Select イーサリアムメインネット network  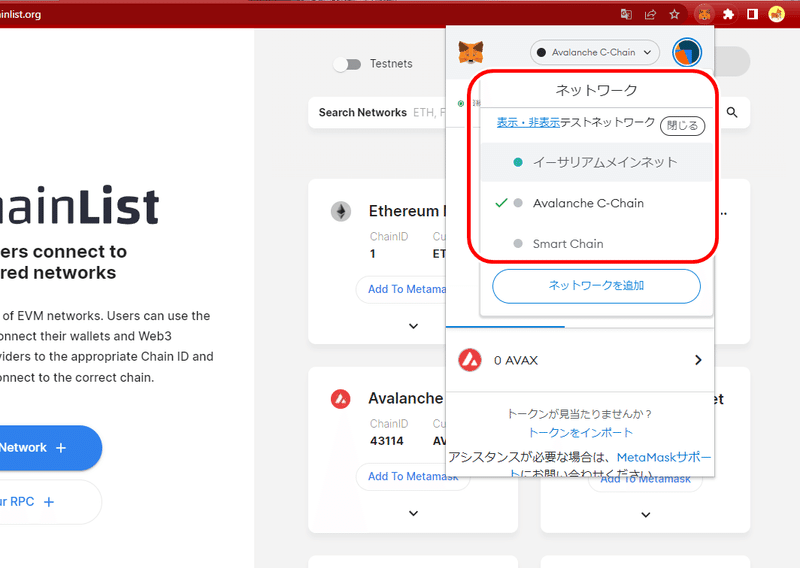click(596, 162)
